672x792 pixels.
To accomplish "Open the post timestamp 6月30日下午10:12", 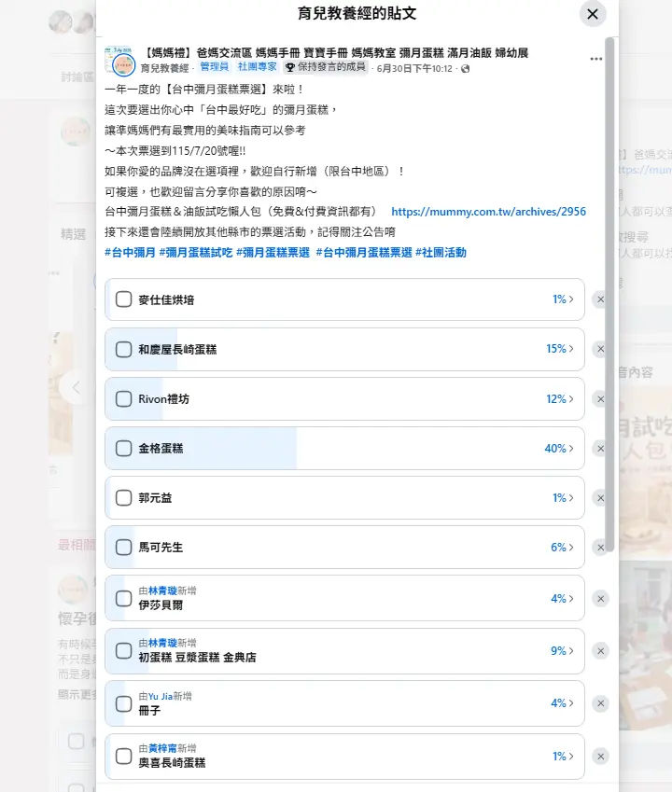I will tap(414, 69).
